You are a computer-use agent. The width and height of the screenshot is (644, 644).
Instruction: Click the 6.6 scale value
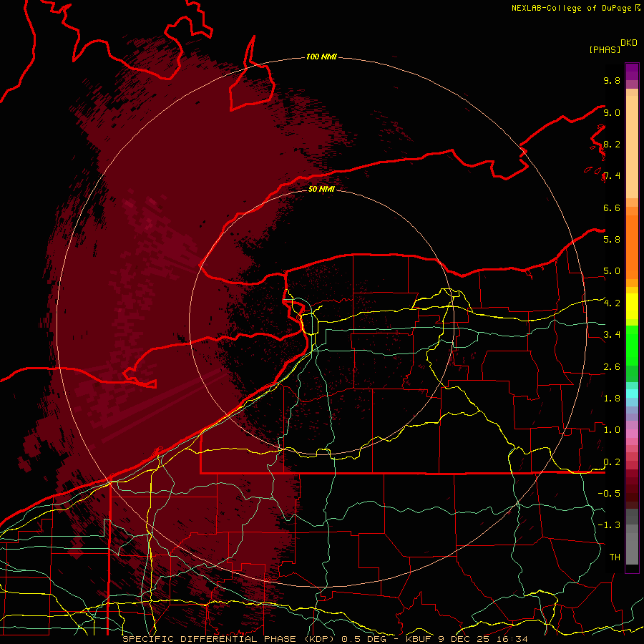[612, 208]
